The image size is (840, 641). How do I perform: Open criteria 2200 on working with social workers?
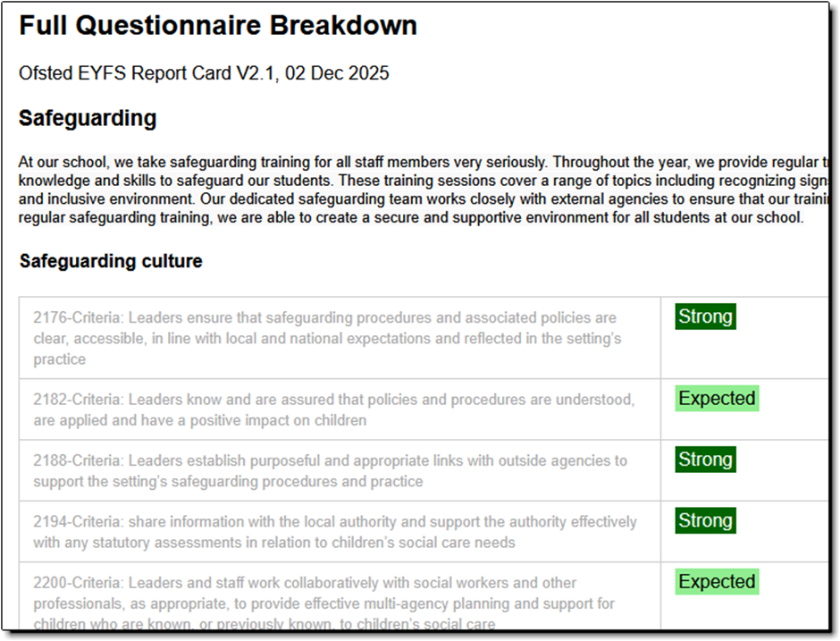tap(323, 603)
